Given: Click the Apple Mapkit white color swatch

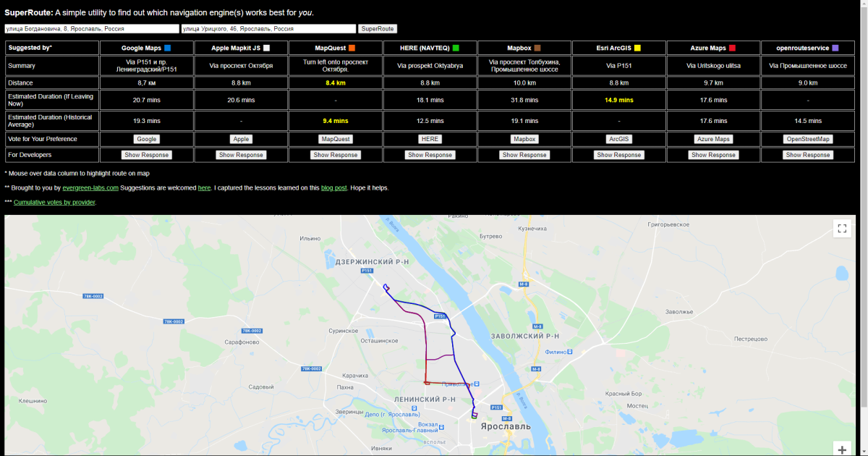Looking at the screenshot, I should coord(267,48).
